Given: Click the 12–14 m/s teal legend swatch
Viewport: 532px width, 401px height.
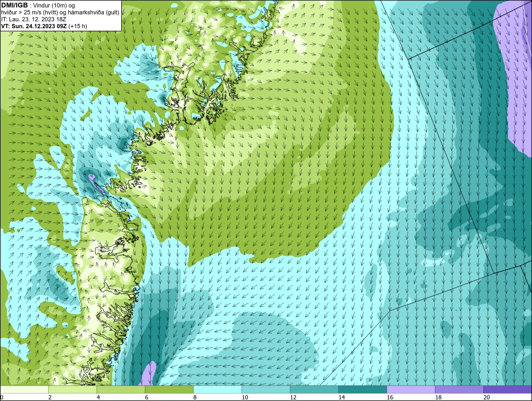Looking at the screenshot, I should pos(314,389).
